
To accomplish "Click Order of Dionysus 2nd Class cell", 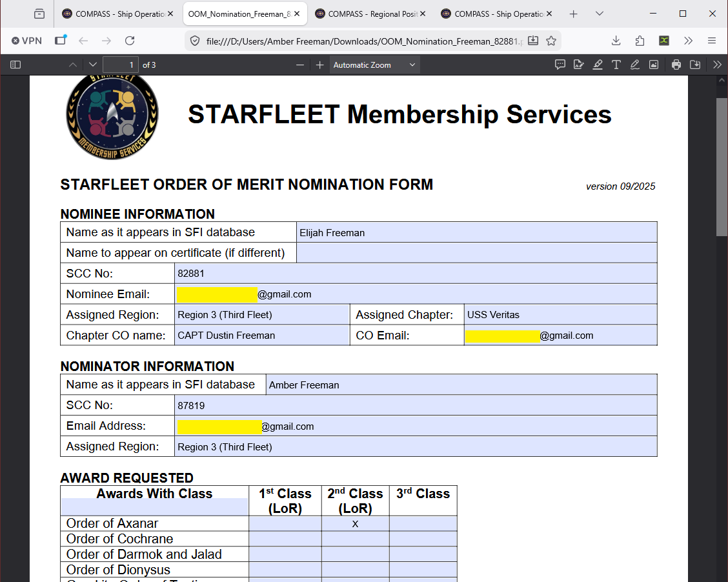I will coord(355,570).
